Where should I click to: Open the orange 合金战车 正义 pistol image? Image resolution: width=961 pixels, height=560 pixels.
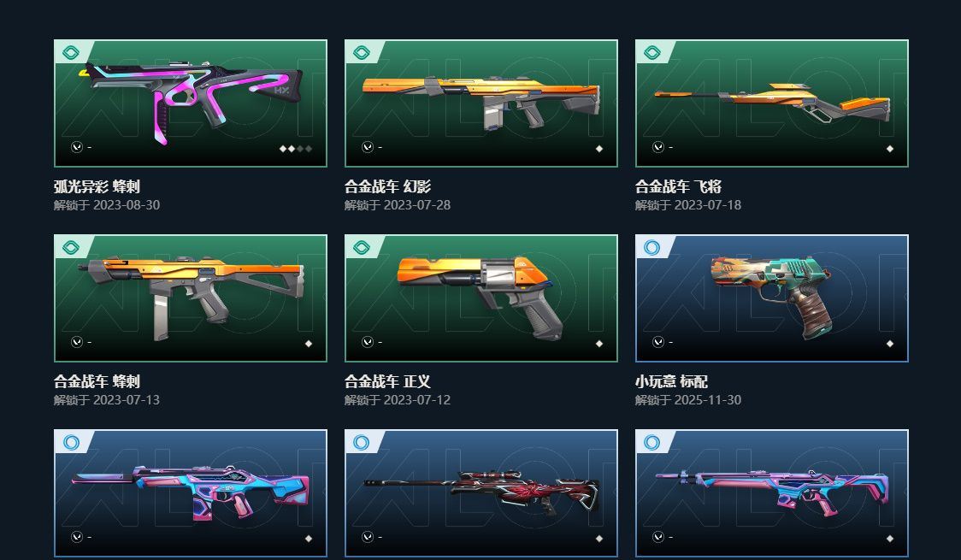click(x=481, y=297)
